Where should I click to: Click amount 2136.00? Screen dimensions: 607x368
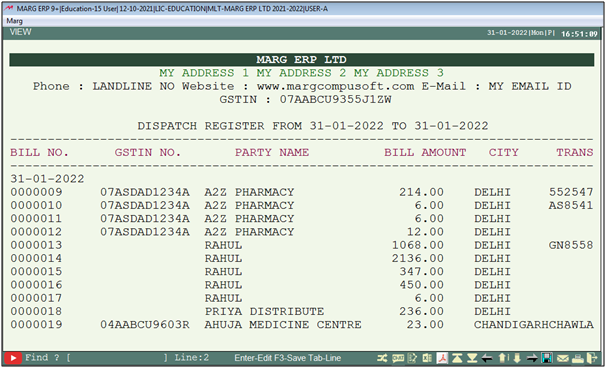pos(418,258)
